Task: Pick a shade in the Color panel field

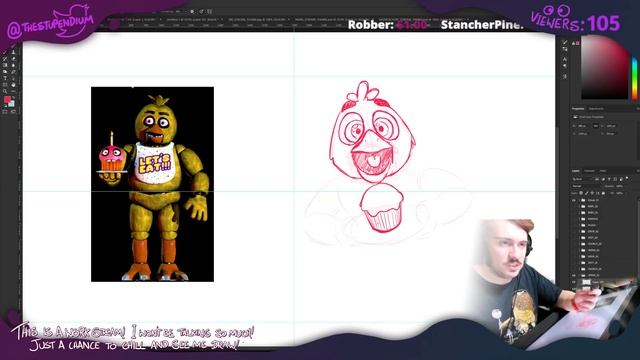Action: [x=604, y=67]
